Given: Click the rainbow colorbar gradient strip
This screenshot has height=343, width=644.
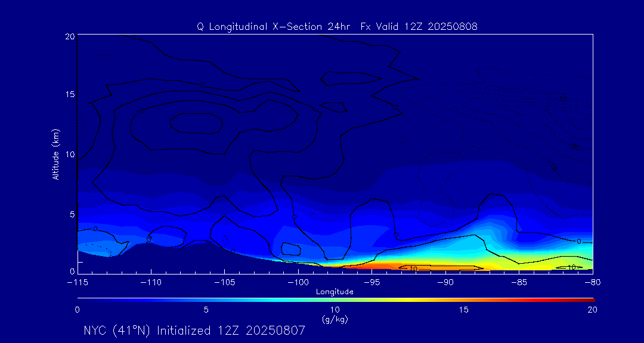Looking at the screenshot, I should (336, 300).
